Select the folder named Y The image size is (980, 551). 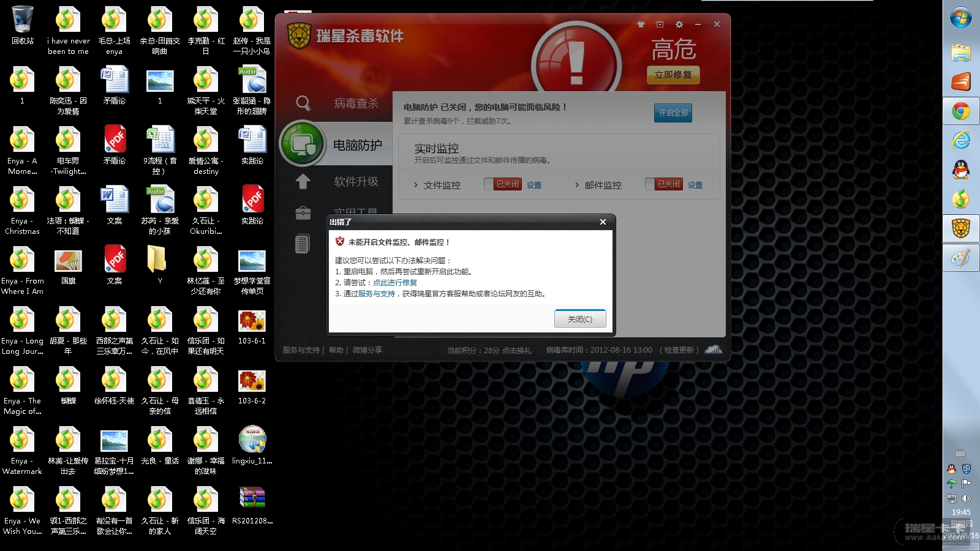click(160, 266)
